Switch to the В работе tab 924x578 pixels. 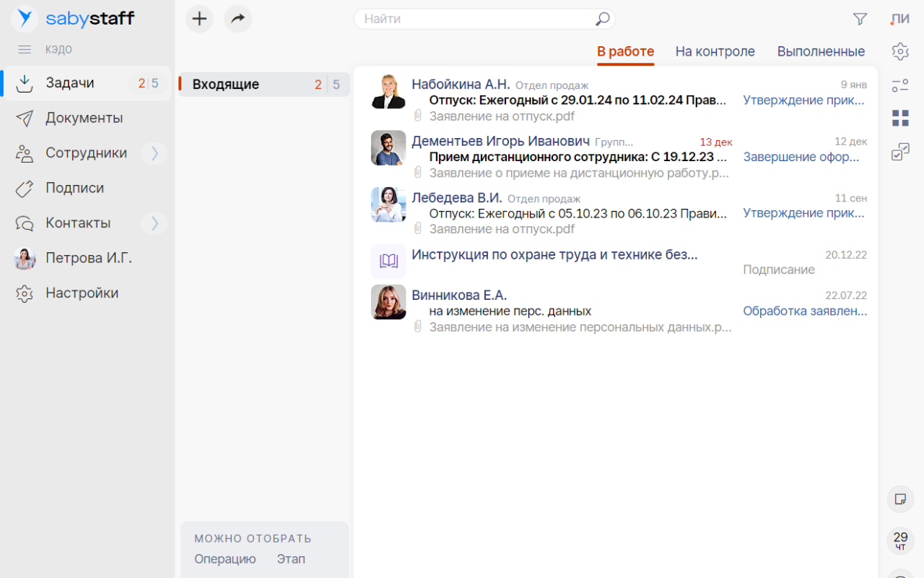click(625, 51)
